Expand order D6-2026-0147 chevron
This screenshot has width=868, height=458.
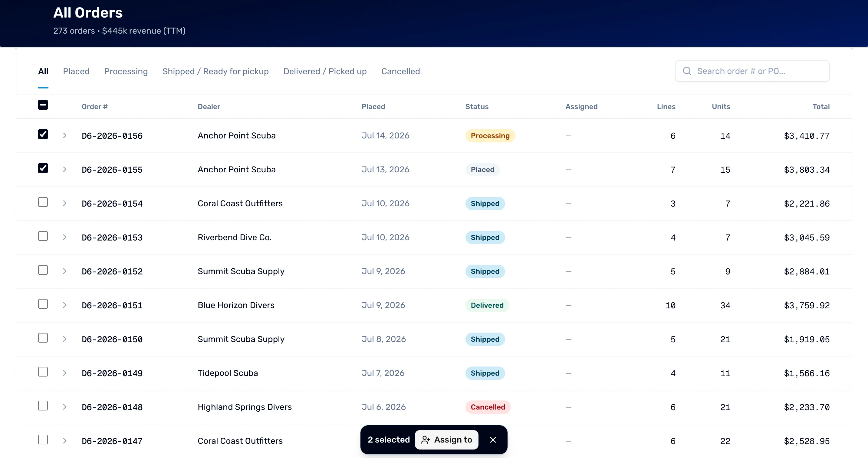(x=65, y=441)
